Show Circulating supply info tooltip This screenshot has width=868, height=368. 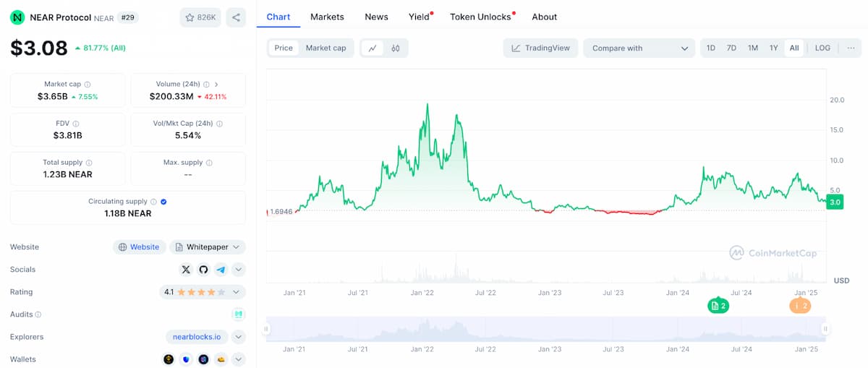153,202
